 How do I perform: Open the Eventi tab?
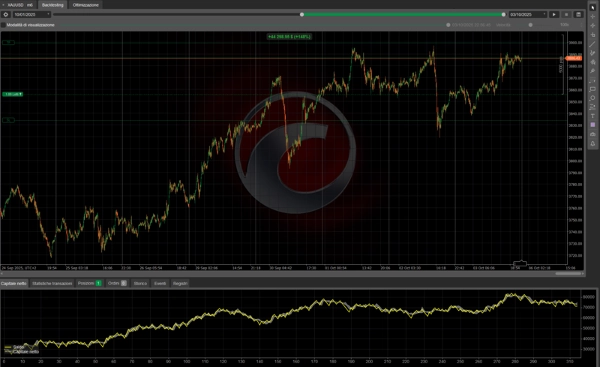160,284
